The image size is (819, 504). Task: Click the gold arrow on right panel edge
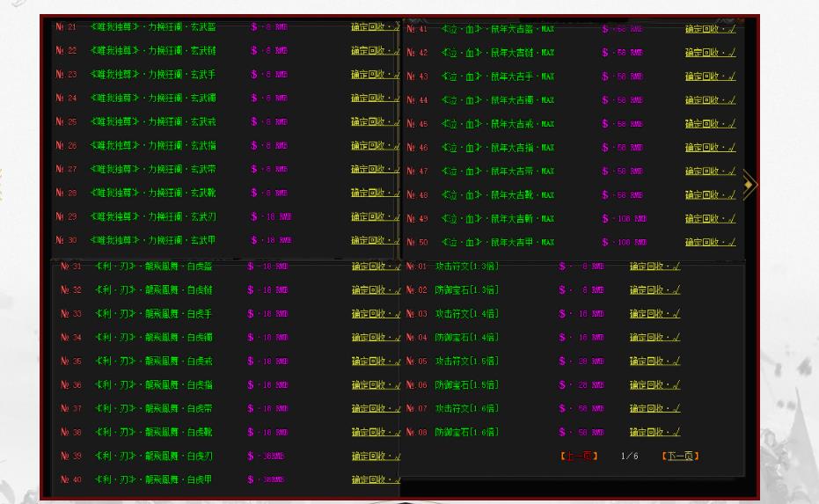(x=749, y=185)
